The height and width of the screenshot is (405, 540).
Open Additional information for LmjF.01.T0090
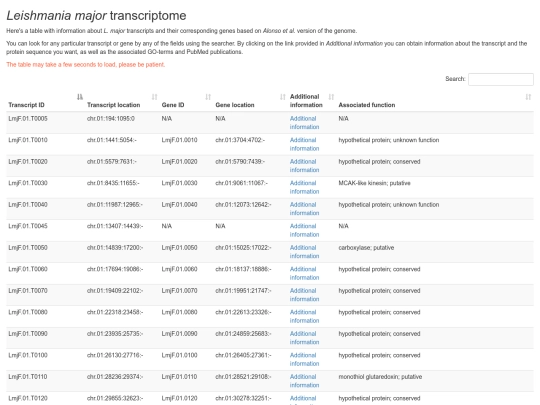pos(304,338)
